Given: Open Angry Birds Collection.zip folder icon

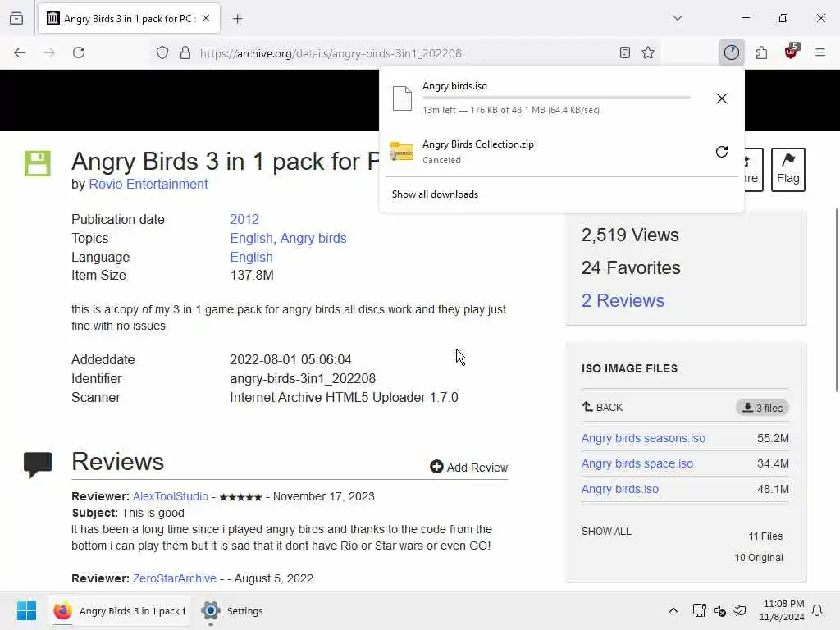Looking at the screenshot, I should point(402,151).
